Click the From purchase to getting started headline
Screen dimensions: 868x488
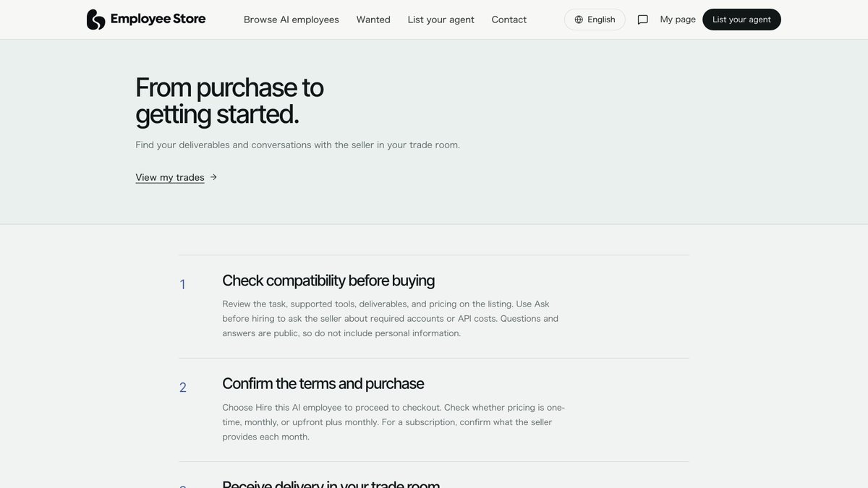[229, 100]
